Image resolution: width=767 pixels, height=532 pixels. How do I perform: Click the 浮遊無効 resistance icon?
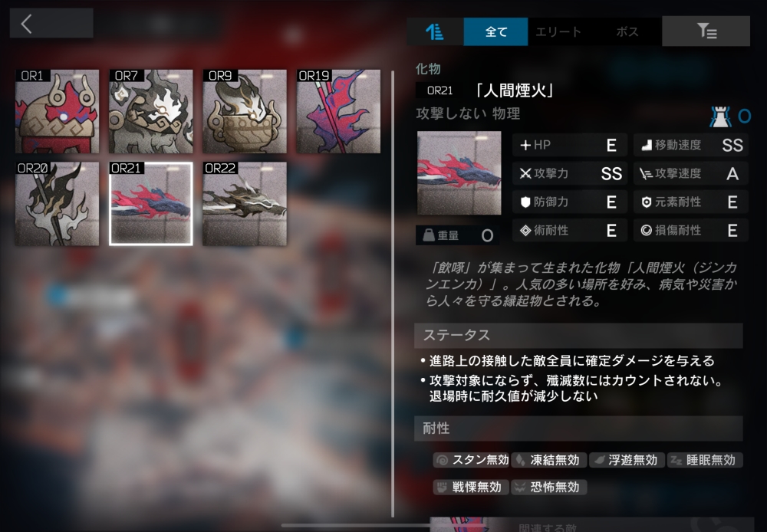tap(599, 460)
